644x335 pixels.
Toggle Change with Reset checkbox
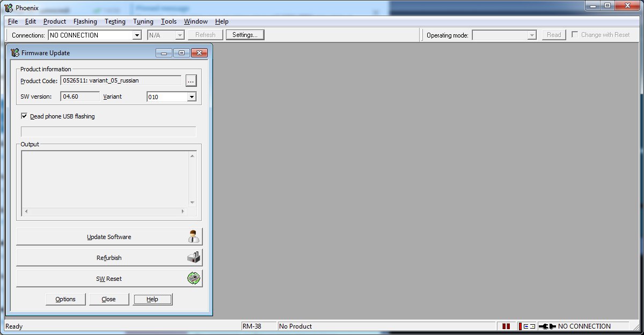575,34
